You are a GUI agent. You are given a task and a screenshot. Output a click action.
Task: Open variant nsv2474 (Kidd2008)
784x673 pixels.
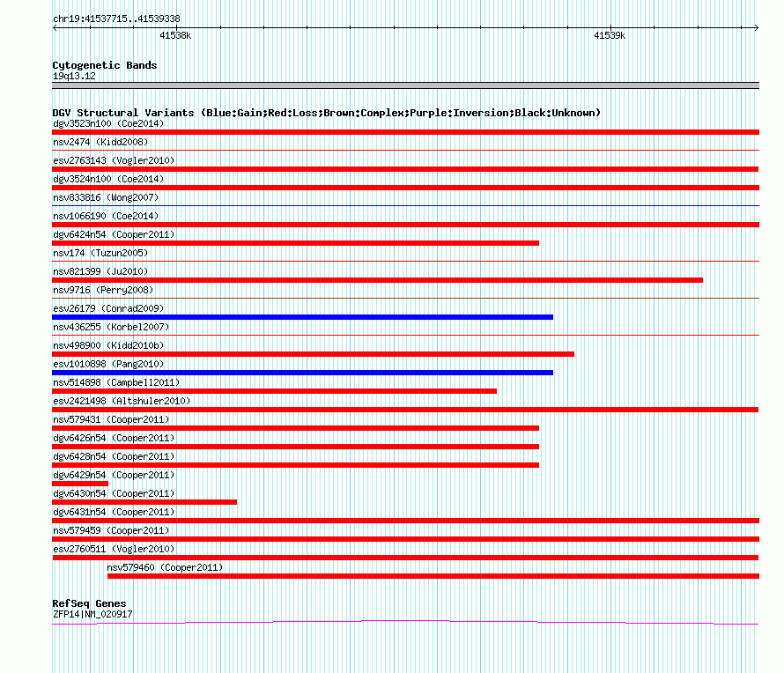point(100,142)
